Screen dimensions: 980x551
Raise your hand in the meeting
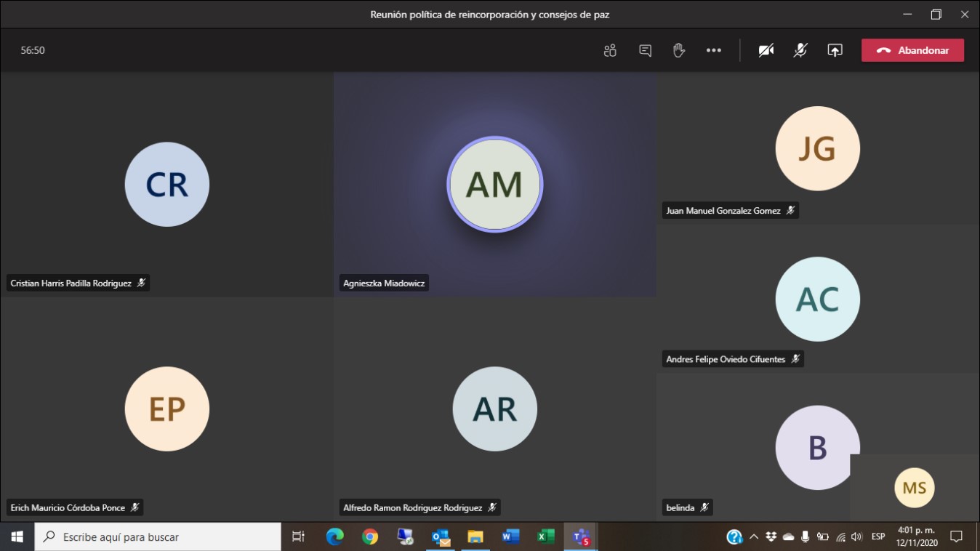tap(679, 50)
